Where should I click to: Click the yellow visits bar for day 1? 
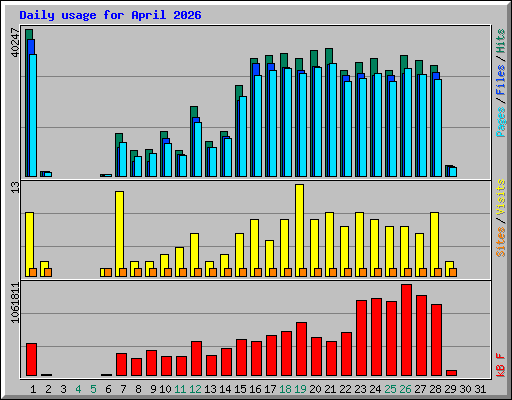coord(29,244)
